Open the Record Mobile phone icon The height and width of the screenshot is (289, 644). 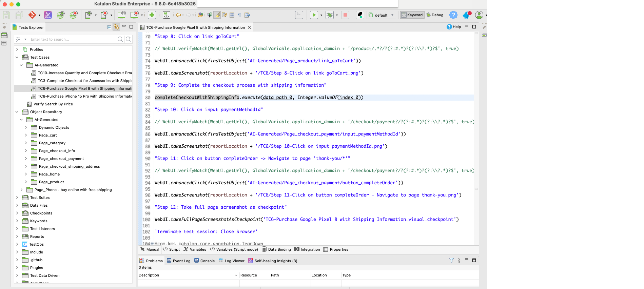(x=104, y=15)
